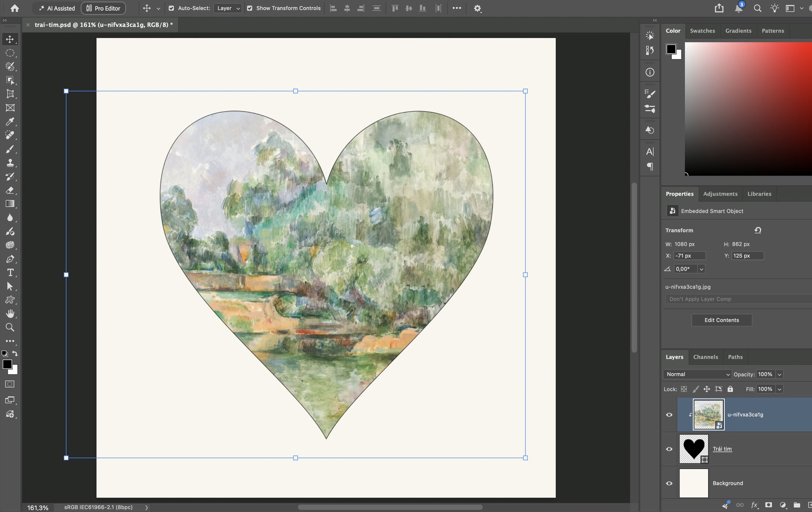Click the X position input field

tap(689, 256)
